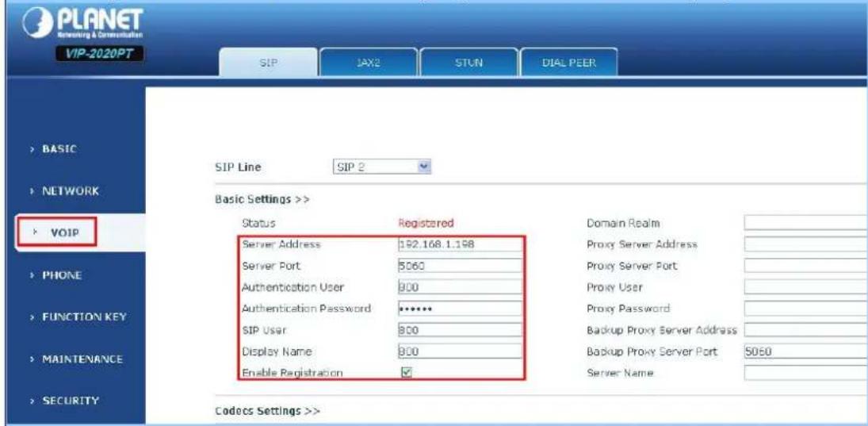
Task: Open the STUN tab
Action: coord(469,63)
